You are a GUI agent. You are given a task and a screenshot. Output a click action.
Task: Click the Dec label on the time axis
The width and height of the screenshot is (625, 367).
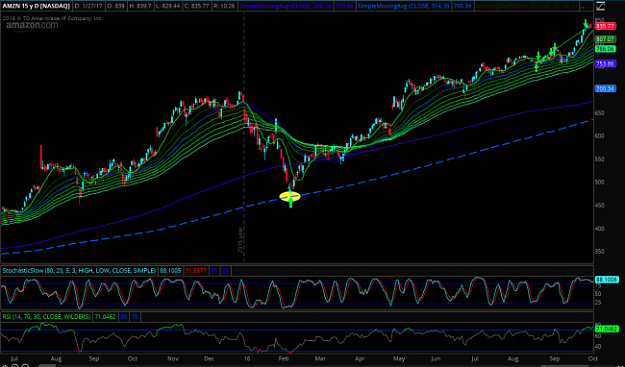click(x=209, y=359)
